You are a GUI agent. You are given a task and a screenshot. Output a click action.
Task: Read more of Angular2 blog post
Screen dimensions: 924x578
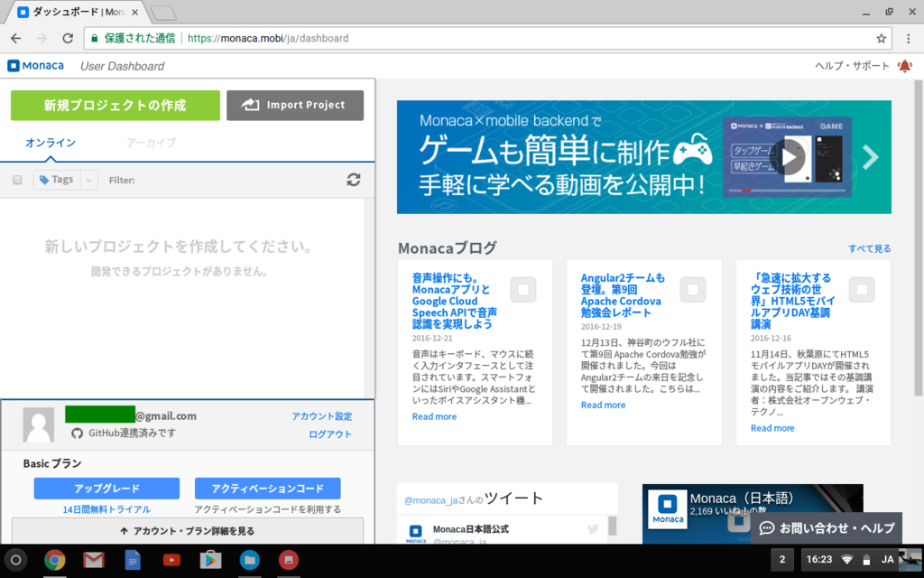point(604,406)
